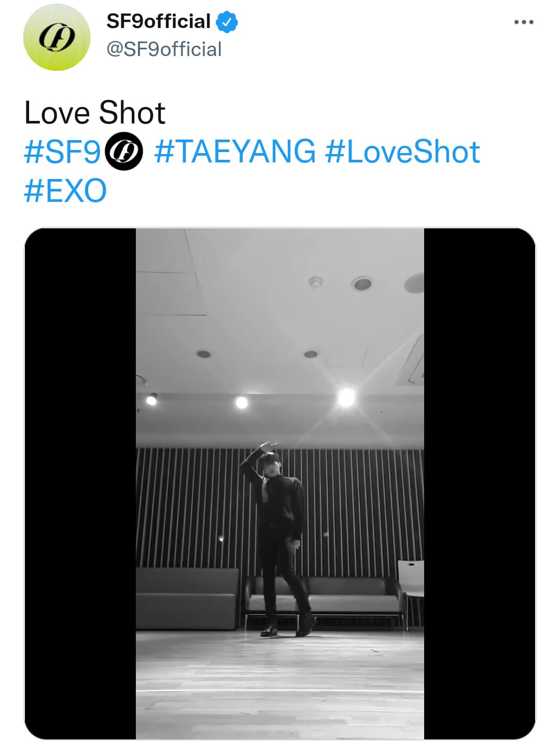
Task: Click the SF9 logo emoji after #SF9
Action: pos(124,152)
